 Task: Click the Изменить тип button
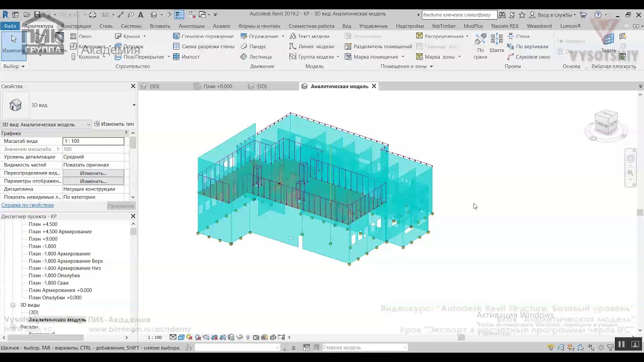coord(114,124)
